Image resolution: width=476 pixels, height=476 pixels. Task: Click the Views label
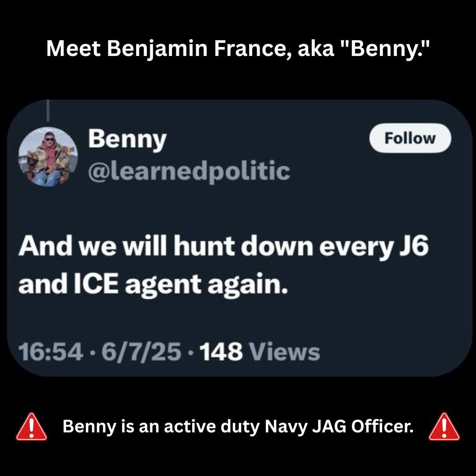(285, 352)
